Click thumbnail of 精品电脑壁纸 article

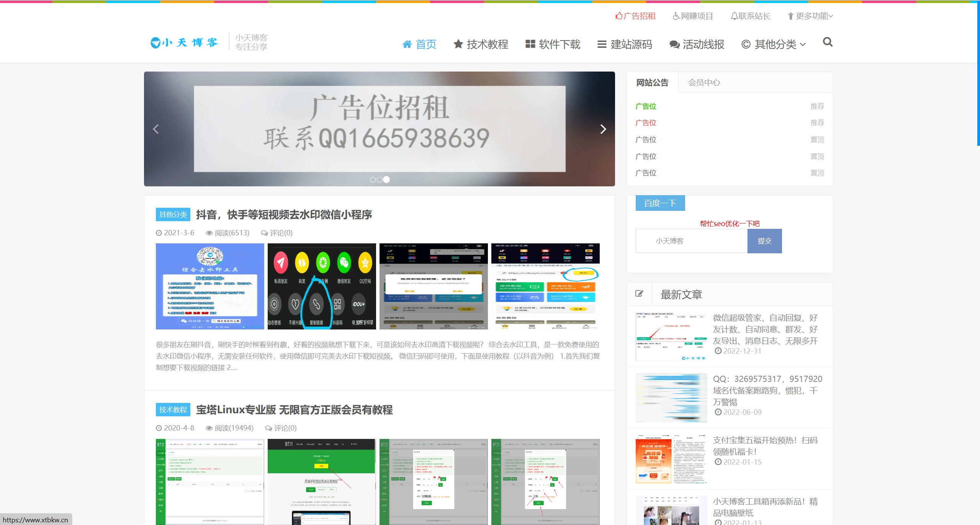click(671, 510)
